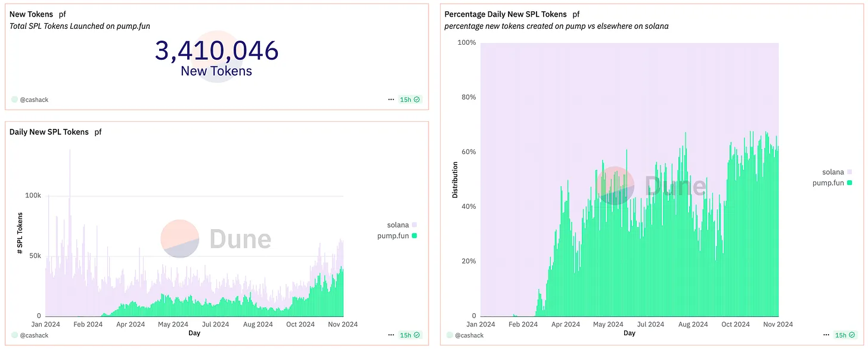868x349 pixels.
Task: Open @cashack link under Percentage Daily chart
Action: tap(469, 335)
